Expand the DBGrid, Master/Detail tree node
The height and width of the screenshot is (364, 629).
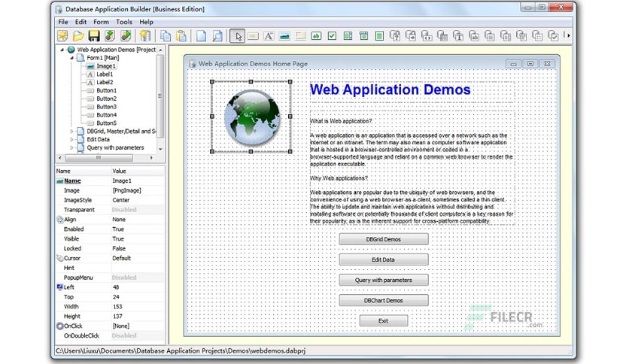(71, 131)
